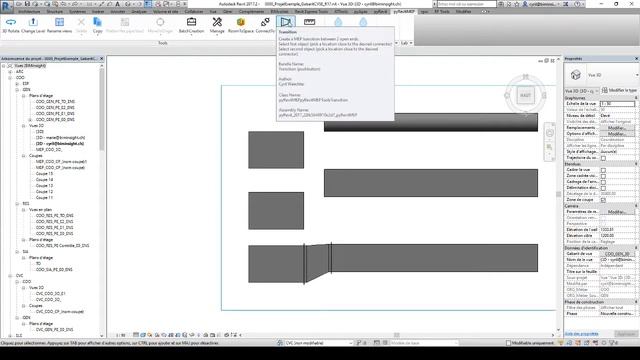
Task: Click the workset icon left of CVC dropdown
Action: tap(280, 343)
